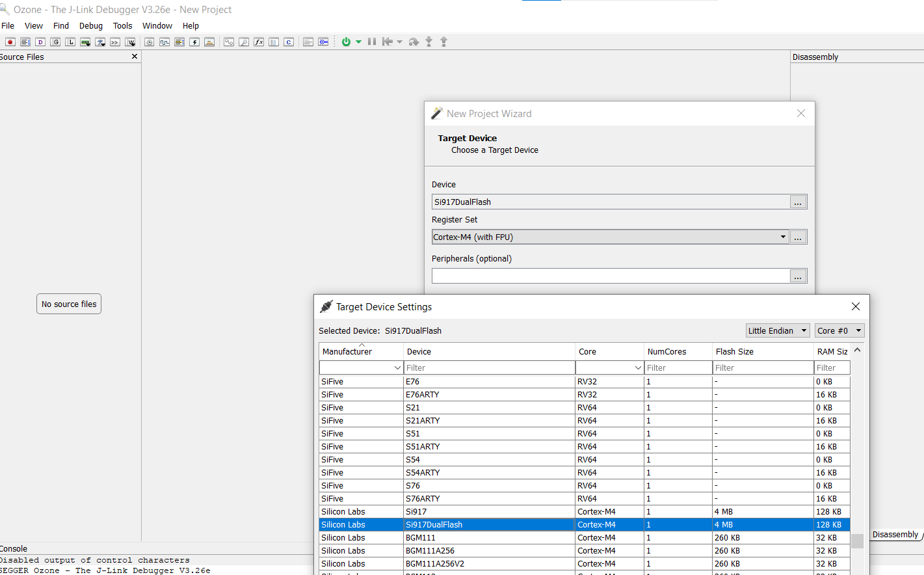
Task: Click the device list scroll-up arrow
Action: click(857, 350)
